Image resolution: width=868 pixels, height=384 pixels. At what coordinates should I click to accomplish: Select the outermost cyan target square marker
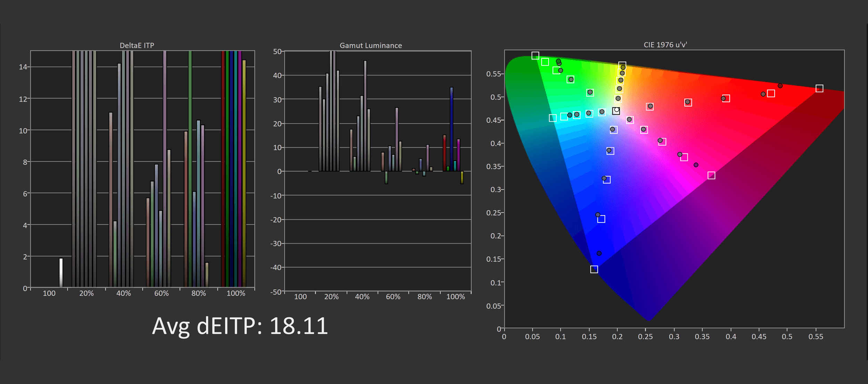point(553,118)
